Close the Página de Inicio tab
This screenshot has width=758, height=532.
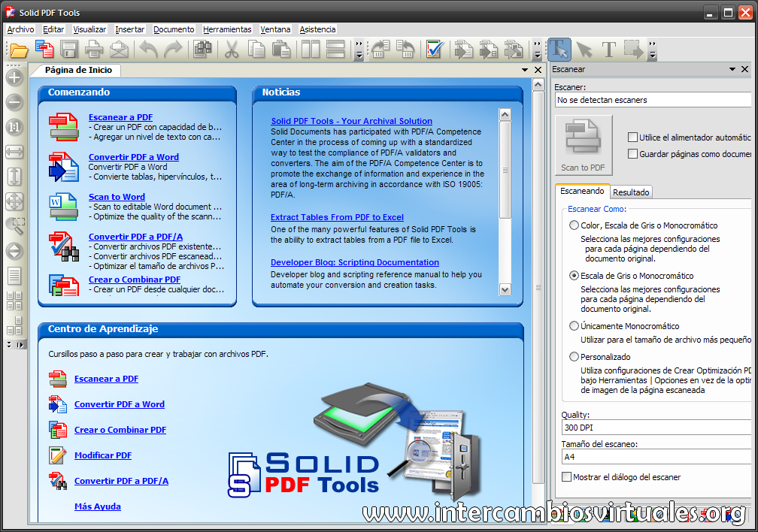538,70
